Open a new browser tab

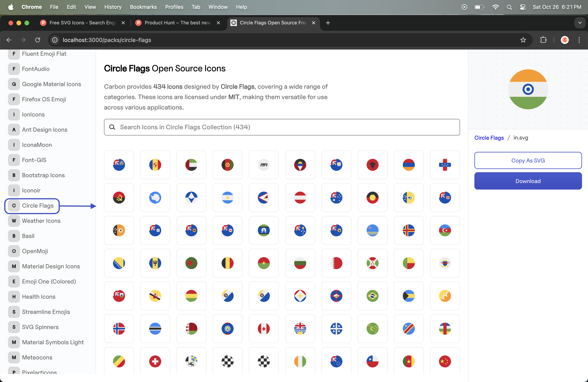[328, 23]
